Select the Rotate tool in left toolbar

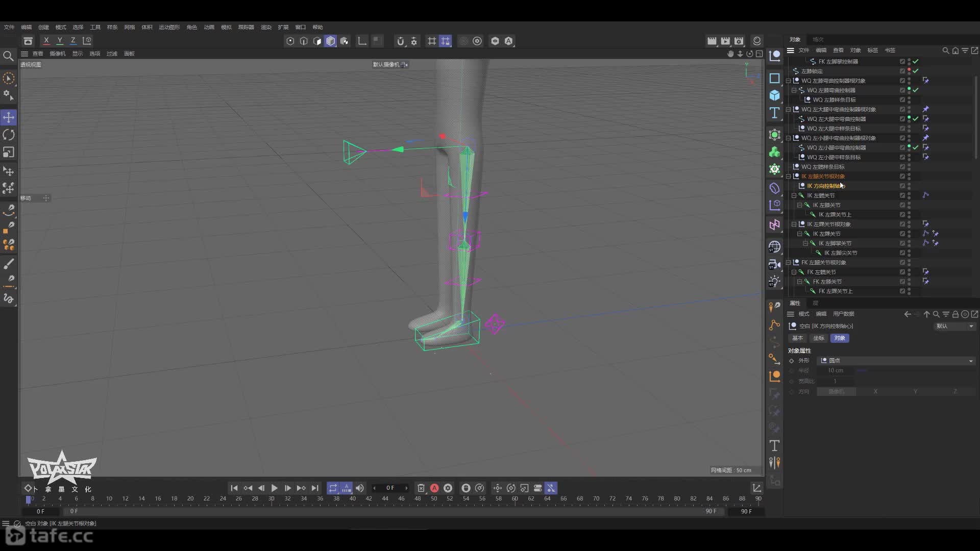(x=9, y=135)
